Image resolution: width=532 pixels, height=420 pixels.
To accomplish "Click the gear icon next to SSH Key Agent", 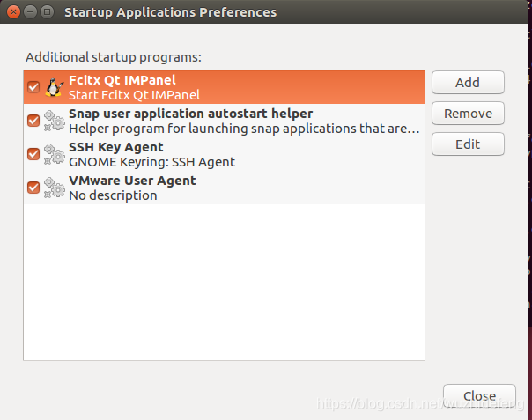I will [x=54, y=154].
